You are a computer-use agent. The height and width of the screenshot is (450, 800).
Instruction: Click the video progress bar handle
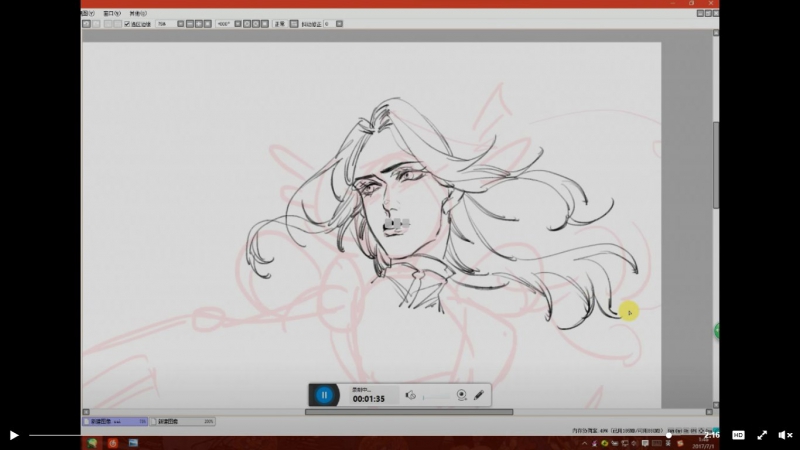pos(668,435)
